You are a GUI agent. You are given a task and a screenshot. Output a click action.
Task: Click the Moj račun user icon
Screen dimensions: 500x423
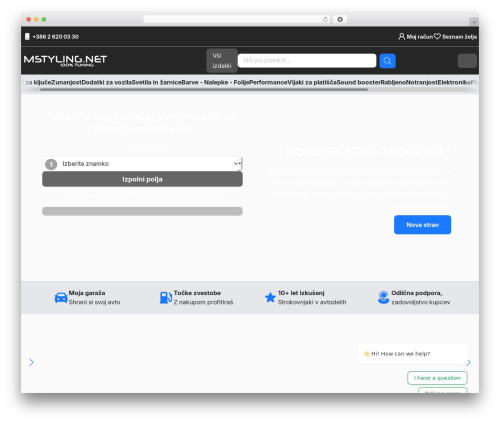point(402,36)
